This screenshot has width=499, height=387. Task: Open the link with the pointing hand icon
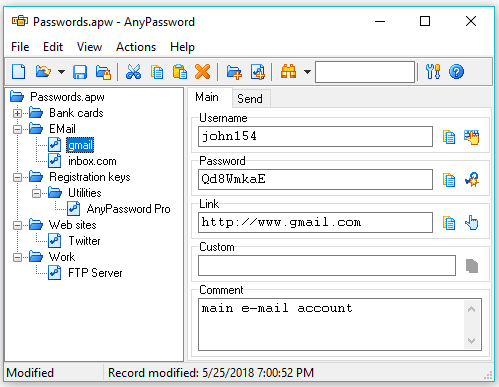[472, 223]
